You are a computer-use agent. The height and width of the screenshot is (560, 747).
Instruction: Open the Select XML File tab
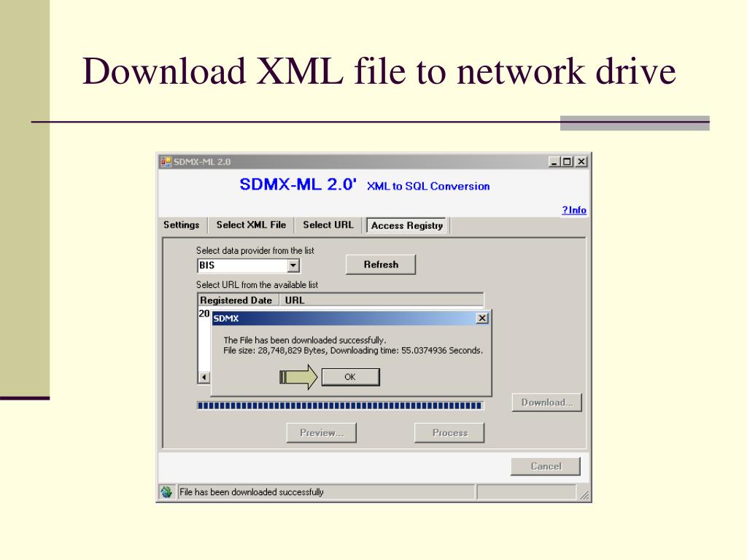(251, 225)
